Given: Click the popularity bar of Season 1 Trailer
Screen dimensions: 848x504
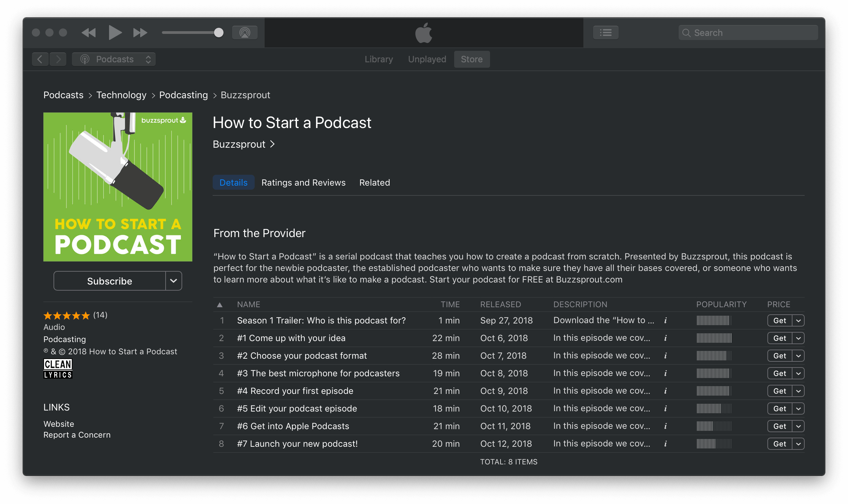Looking at the screenshot, I should pos(714,321).
